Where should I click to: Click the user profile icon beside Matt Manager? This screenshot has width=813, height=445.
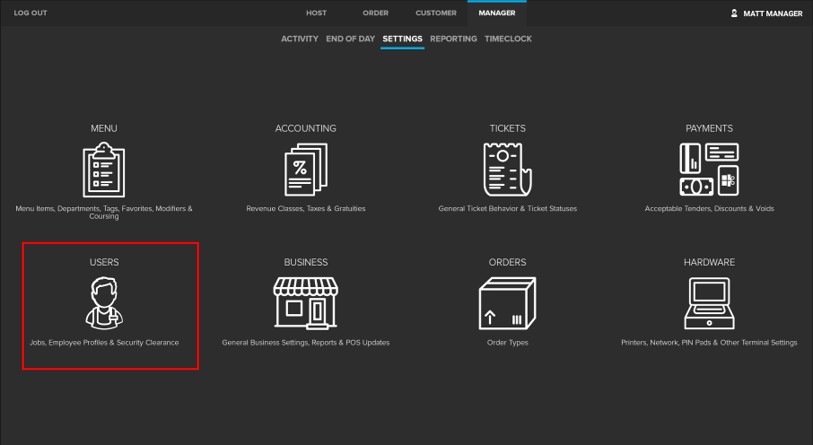pos(734,13)
